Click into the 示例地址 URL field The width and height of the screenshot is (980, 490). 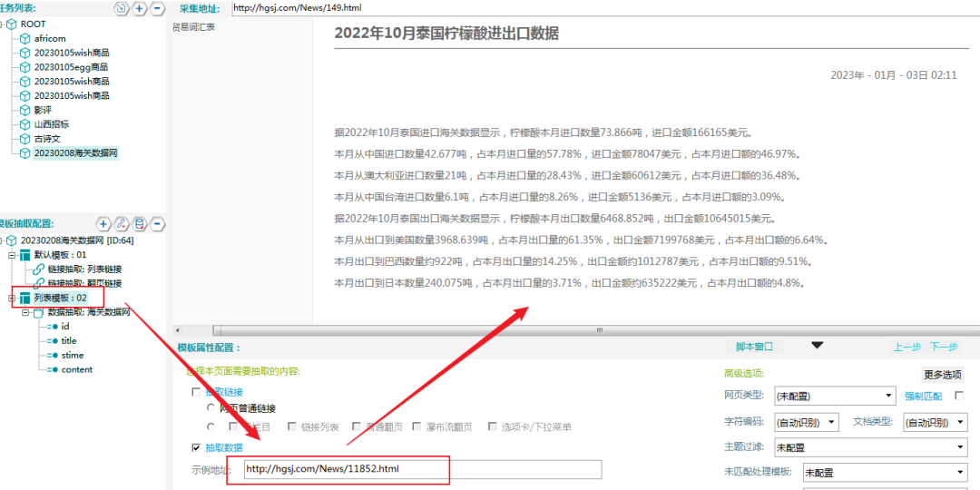[421, 469]
